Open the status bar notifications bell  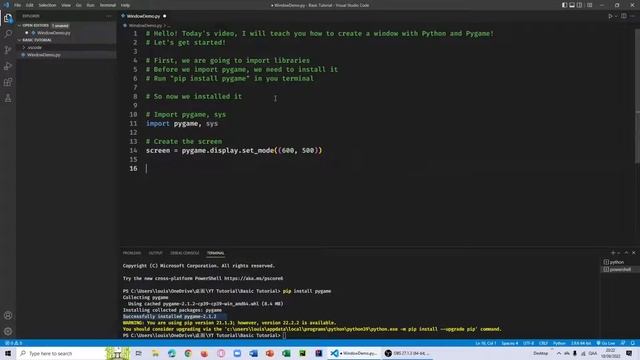(x=633, y=343)
